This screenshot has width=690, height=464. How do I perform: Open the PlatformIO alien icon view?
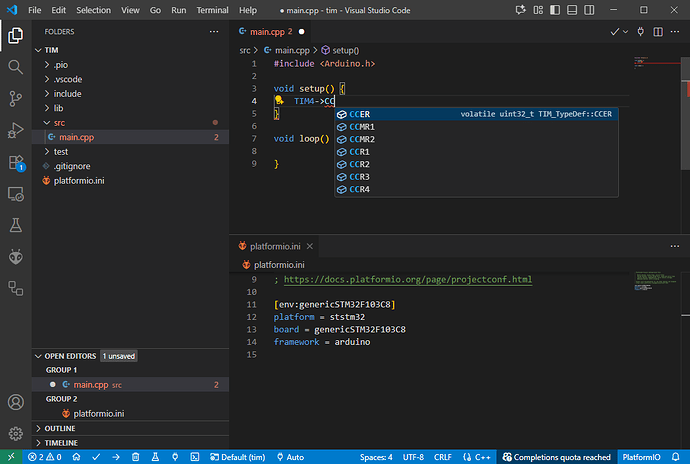15,256
